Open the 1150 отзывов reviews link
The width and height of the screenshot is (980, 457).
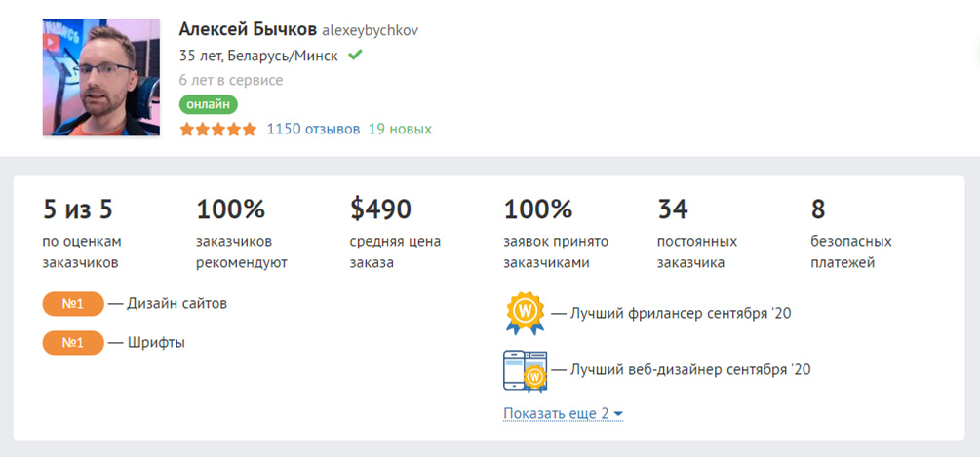[313, 129]
